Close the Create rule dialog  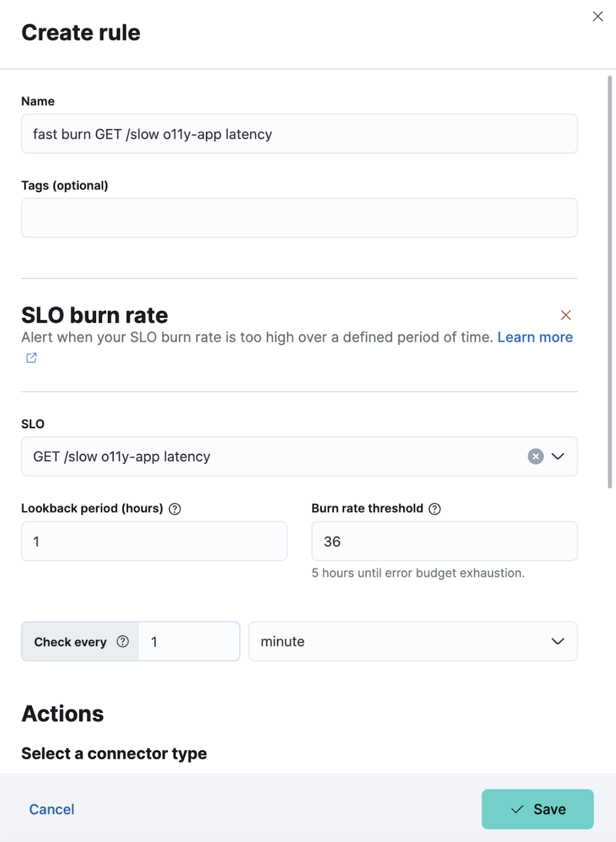click(x=598, y=16)
